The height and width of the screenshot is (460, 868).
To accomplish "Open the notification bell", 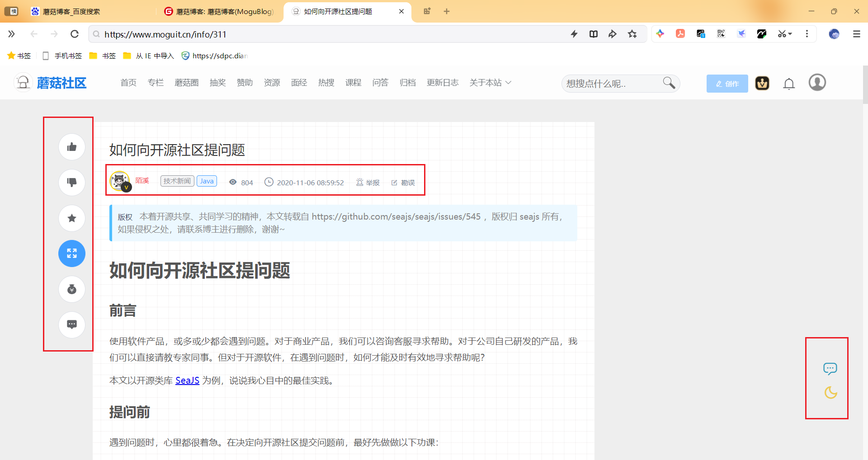I will tap(789, 84).
